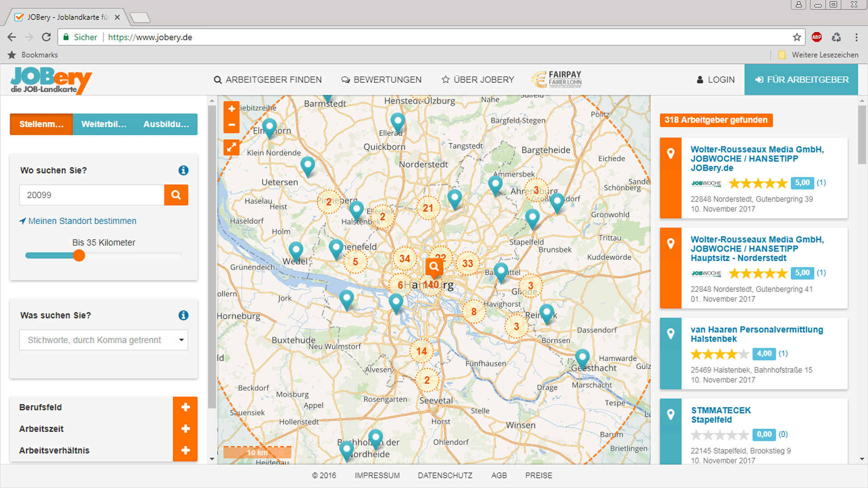Select the map cluster marker showing 5
868x488 pixels.
[x=355, y=262]
